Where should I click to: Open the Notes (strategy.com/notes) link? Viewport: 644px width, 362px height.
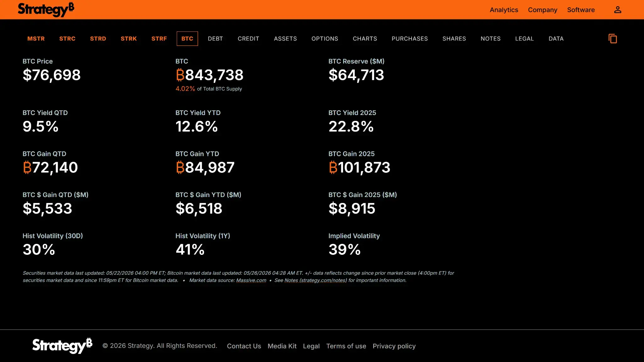pyautogui.click(x=316, y=280)
